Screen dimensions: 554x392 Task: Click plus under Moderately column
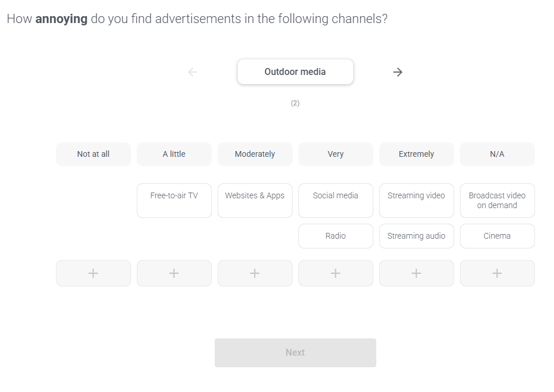[255, 273]
